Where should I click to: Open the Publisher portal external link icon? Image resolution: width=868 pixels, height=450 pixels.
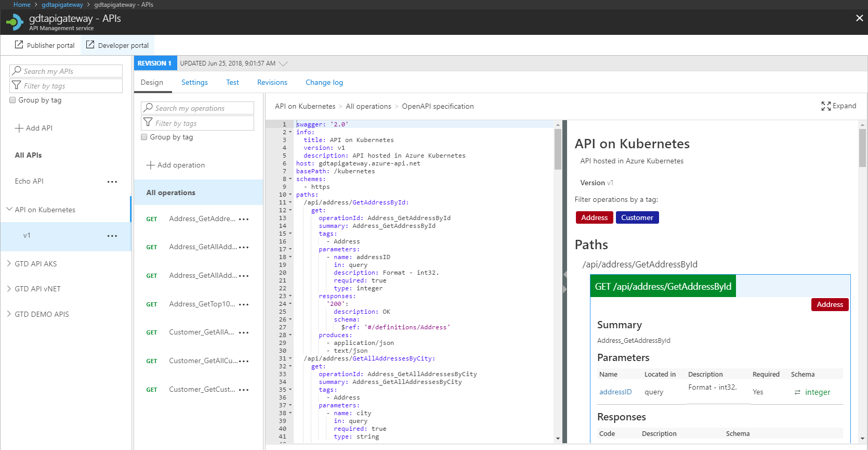19,45
